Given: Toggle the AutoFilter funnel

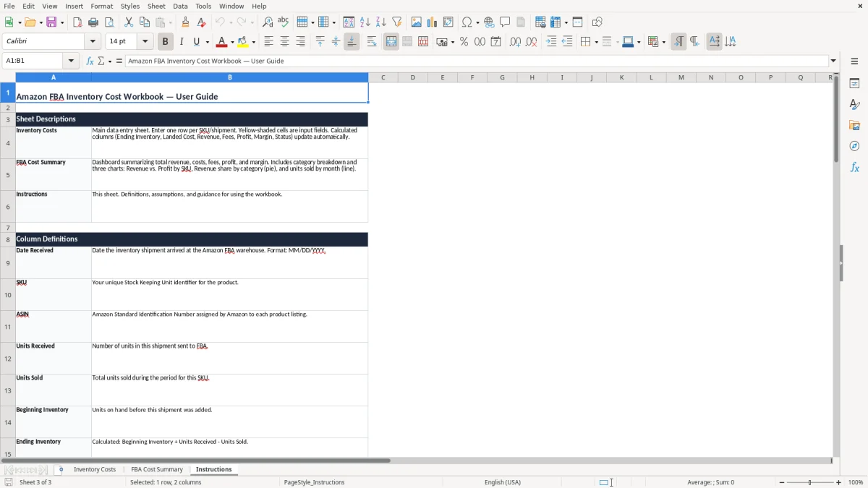Looking at the screenshot, I should click(x=396, y=22).
